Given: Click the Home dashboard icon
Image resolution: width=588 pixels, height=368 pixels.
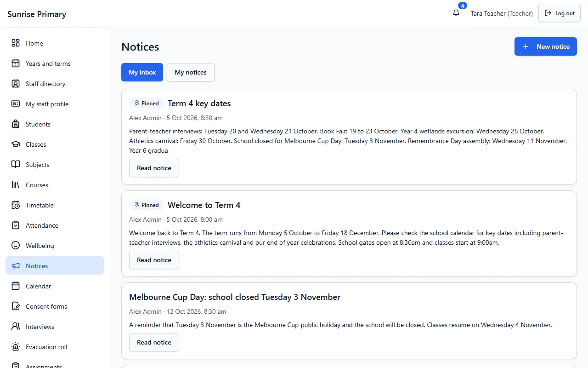Looking at the screenshot, I should click(16, 43).
